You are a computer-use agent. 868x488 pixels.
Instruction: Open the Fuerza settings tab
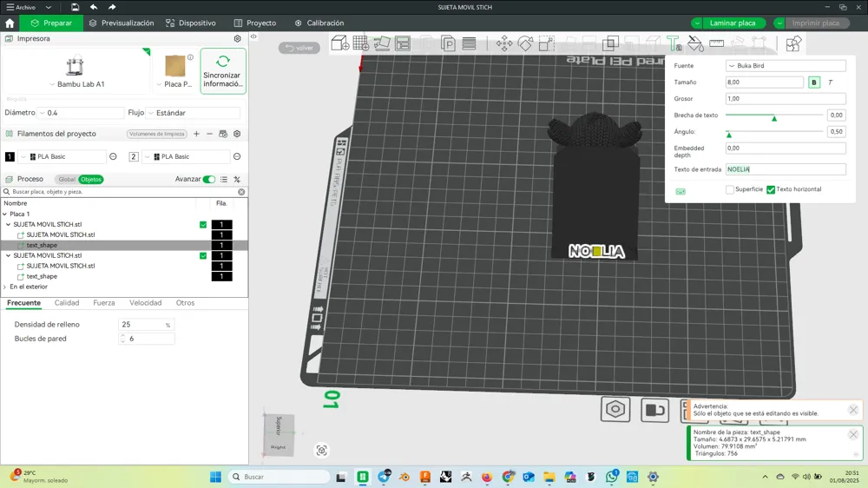point(104,303)
